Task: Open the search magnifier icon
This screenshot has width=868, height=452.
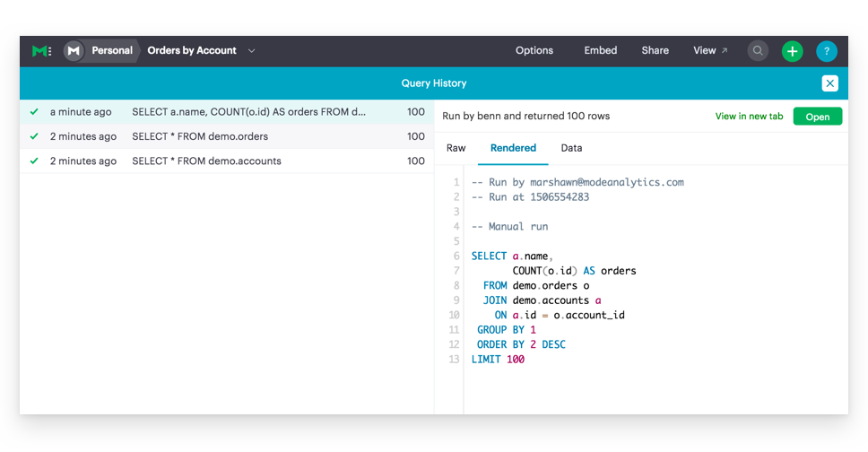Action: (x=758, y=51)
